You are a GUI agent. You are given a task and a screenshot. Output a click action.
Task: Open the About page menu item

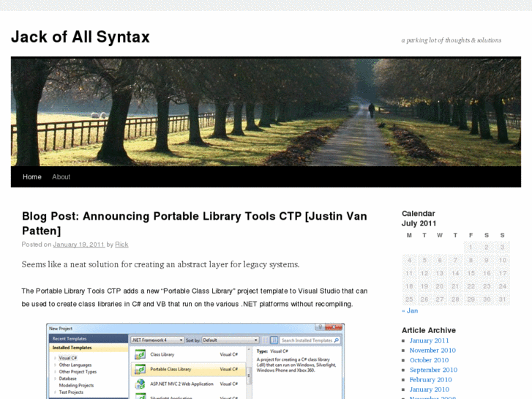coord(61,177)
